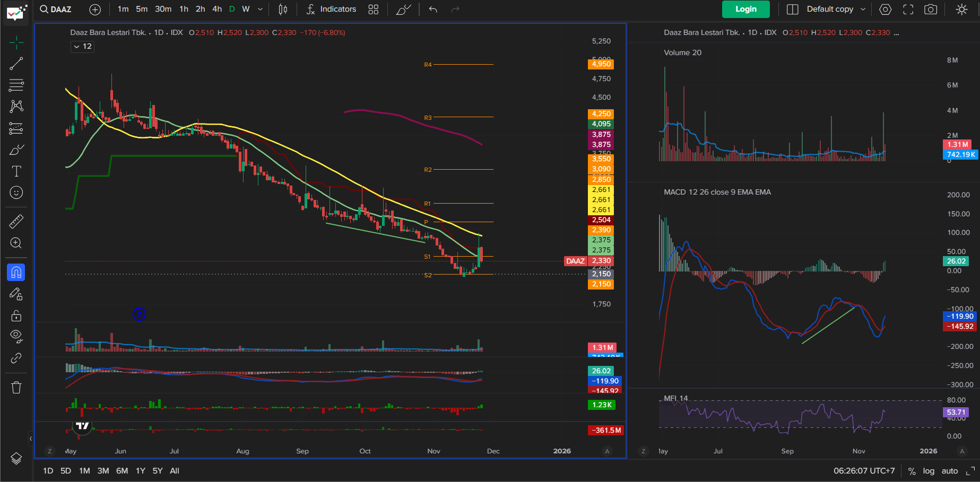
Task: Click the trash can remove objects icon
Action: coord(16,388)
